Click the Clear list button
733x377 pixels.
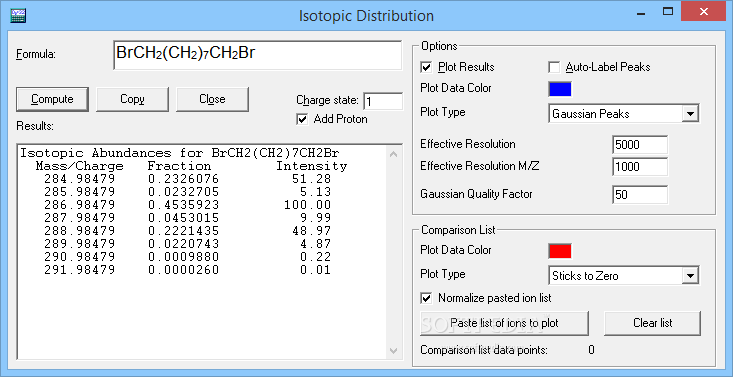[653, 323]
